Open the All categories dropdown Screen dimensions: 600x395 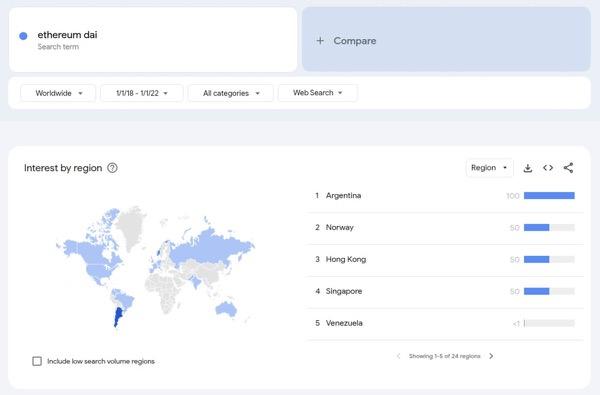tap(231, 93)
